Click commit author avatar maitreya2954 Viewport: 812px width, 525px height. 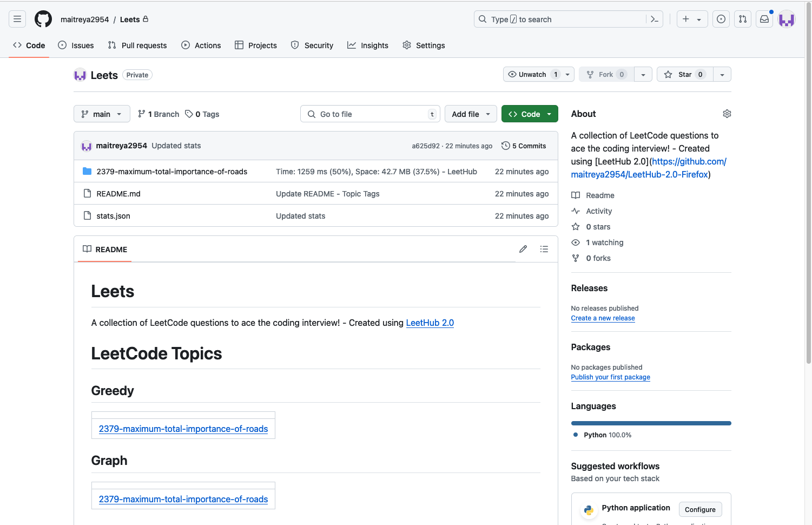pyautogui.click(x=87, y=146)
